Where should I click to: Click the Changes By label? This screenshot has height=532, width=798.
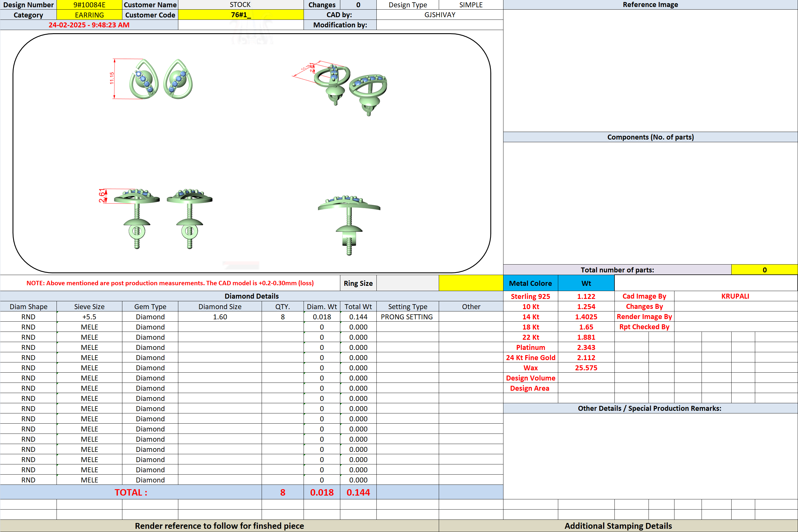click(x=644, y=306)
